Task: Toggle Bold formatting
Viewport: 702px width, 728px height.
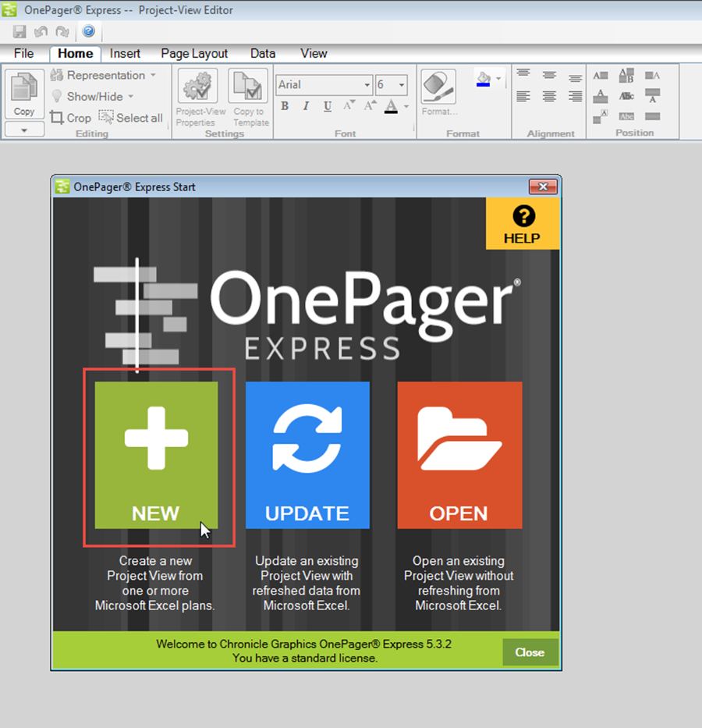Action: coord(285,105)
